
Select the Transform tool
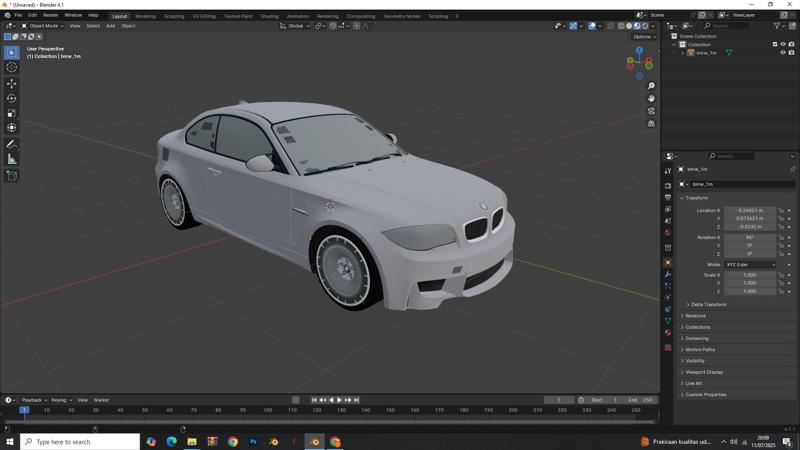12,128
